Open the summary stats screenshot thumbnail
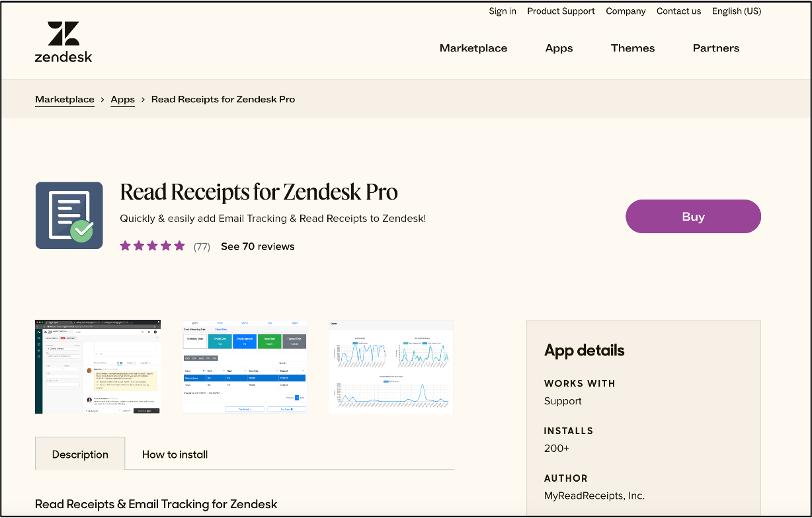 point(245,367)
